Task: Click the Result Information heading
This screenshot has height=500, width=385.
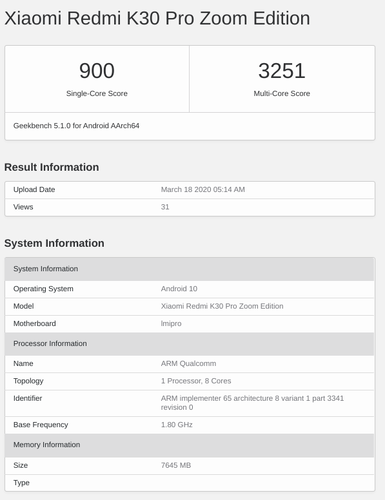Action: tap(52, 167)
